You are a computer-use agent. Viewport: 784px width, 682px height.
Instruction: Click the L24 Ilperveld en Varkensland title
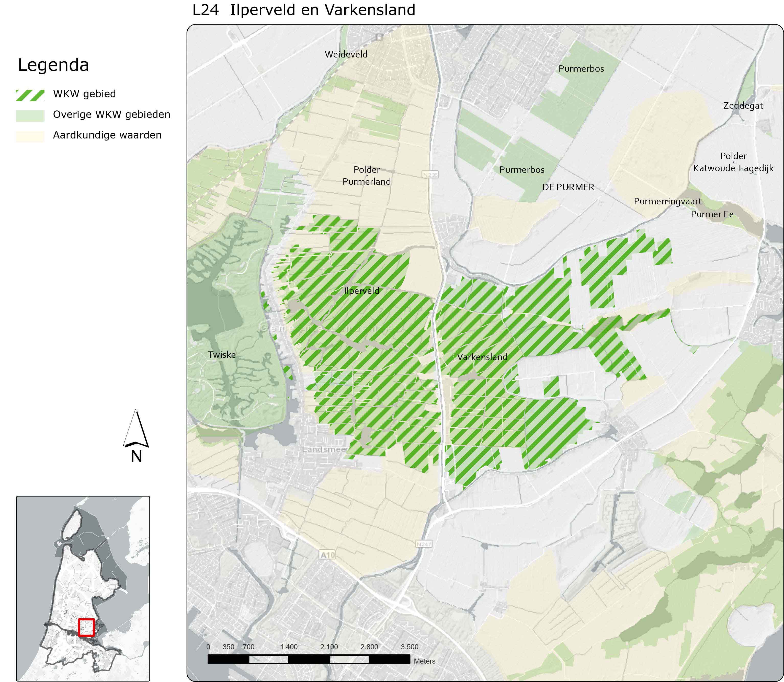click(303, 10)
